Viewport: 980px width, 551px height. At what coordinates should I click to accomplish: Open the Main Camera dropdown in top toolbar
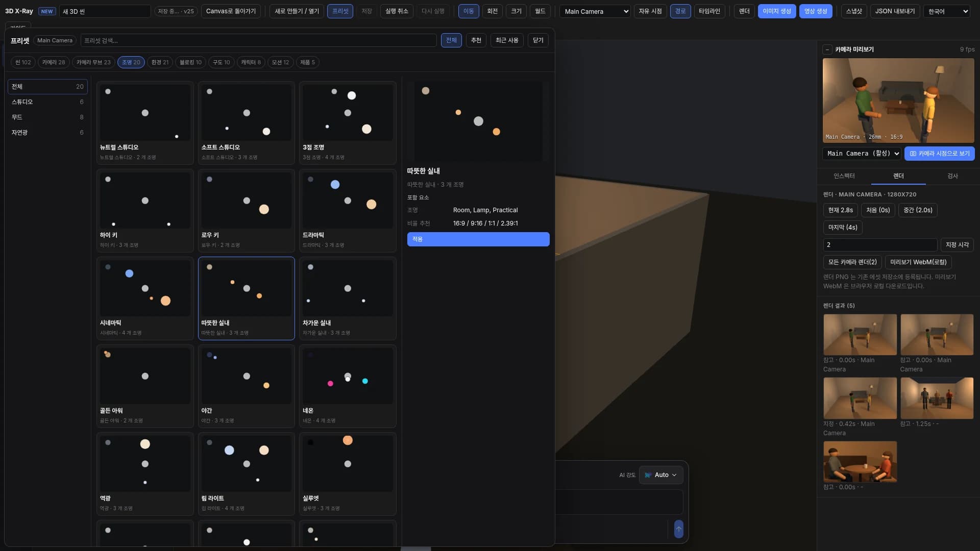[x=595, y=11]
